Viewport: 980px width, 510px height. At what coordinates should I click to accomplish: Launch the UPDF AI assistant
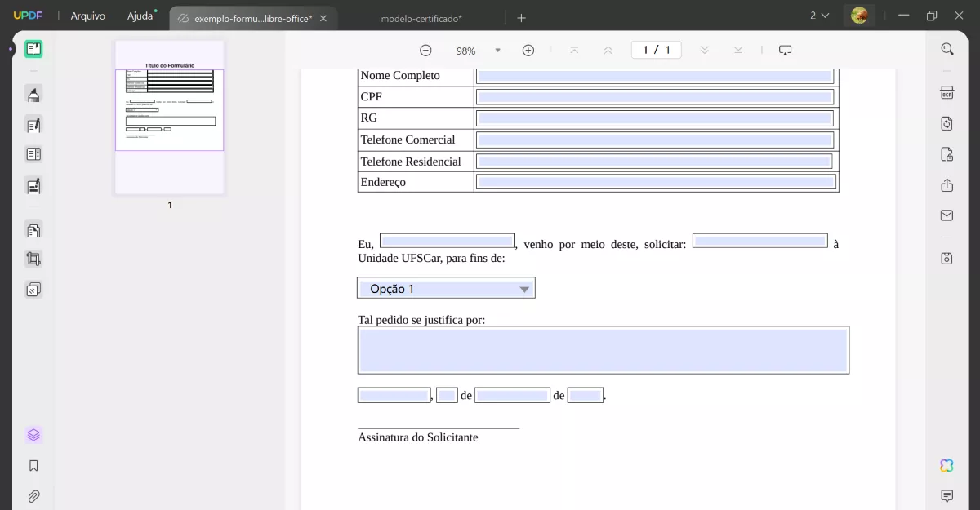click(x=946, y=465)
